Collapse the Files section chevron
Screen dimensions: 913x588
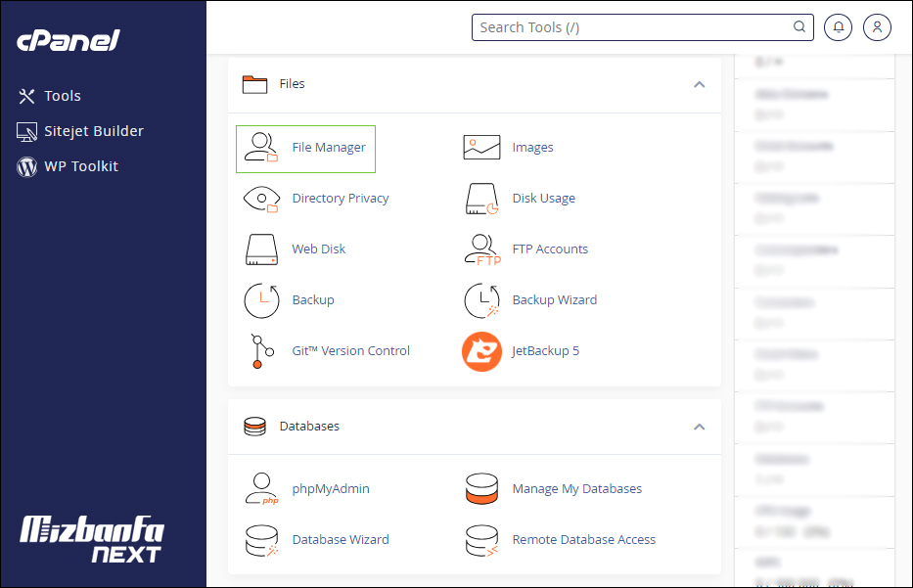point(700,84)
